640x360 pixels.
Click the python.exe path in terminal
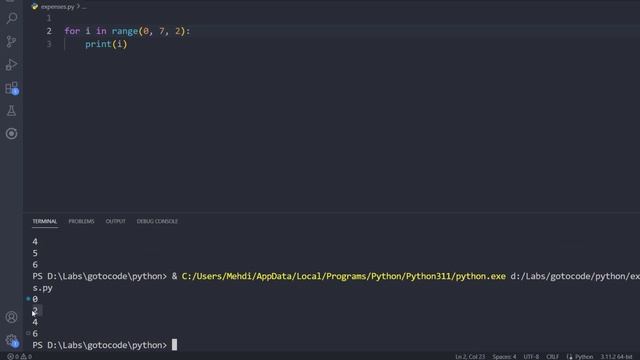pos(344,276)
